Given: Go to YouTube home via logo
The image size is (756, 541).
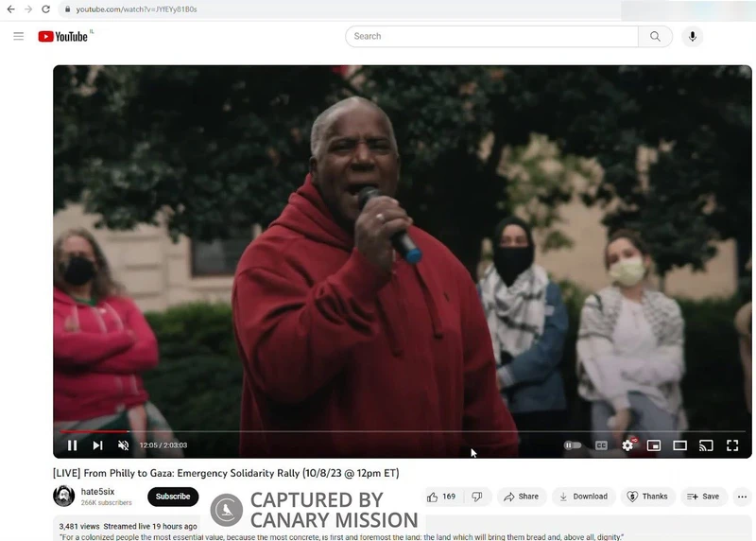Looking at the screenshot, I should 63,36.
